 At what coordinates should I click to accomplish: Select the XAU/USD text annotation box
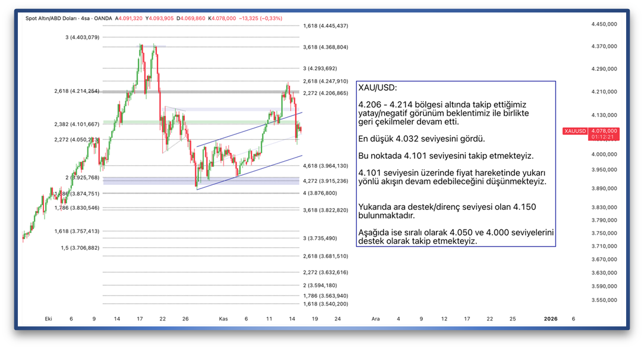coord(455,164)
